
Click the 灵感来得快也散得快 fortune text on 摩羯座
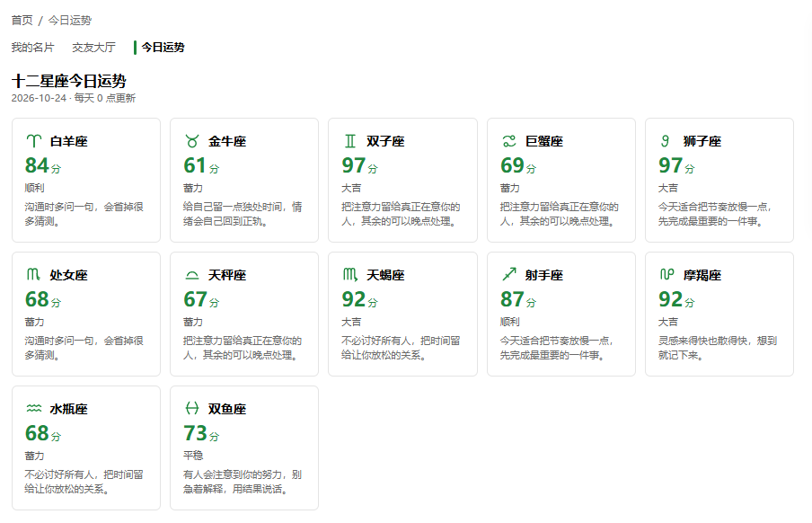coord(718,348)
